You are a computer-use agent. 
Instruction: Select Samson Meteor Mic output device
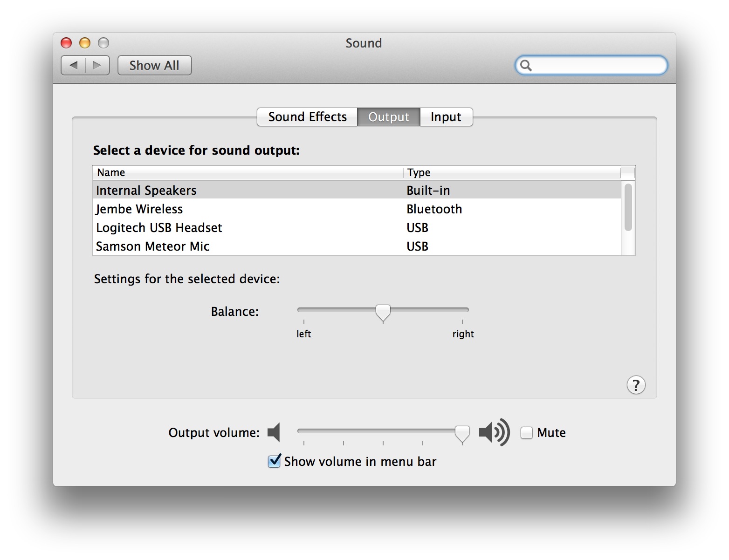point(357,246)
